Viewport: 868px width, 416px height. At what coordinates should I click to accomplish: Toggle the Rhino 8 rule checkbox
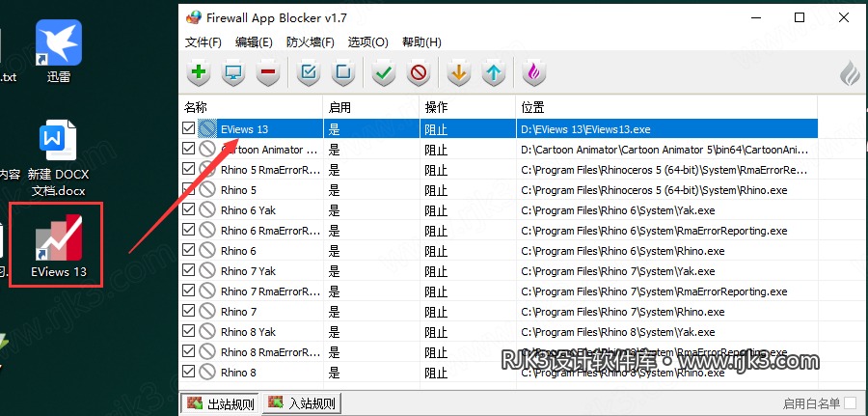(x=189, y=372)
